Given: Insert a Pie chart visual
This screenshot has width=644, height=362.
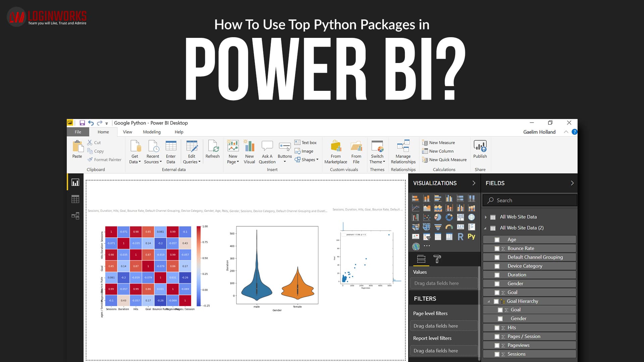Looking at the screenshot, I should (438, 217).
